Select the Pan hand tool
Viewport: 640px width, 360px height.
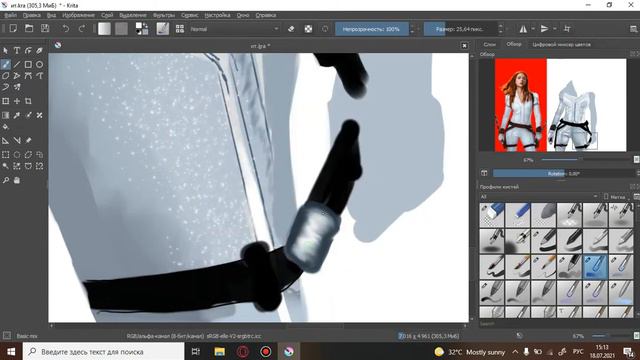(x=17, y=180)
